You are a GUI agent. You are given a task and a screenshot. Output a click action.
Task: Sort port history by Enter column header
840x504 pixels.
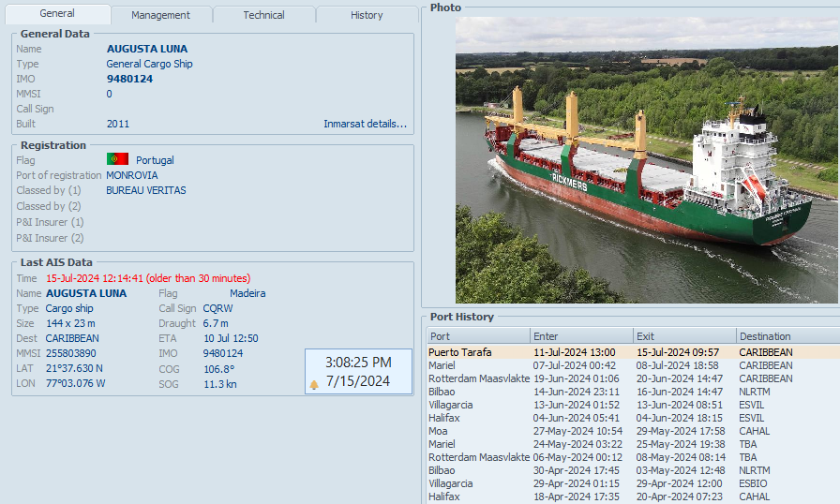click(582, 336)
